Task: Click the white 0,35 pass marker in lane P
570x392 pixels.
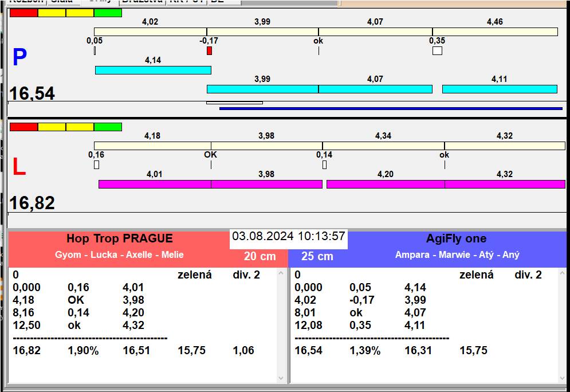Action: point(437,51)
